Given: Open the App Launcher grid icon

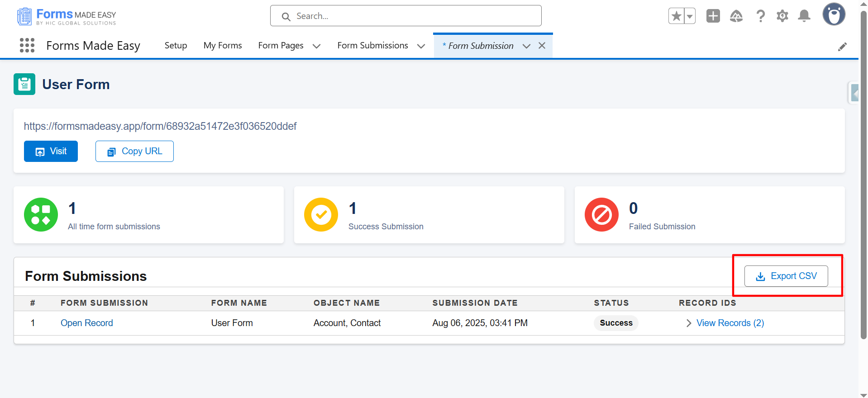Looking at the screenshot, I should (x=27, y=45).
